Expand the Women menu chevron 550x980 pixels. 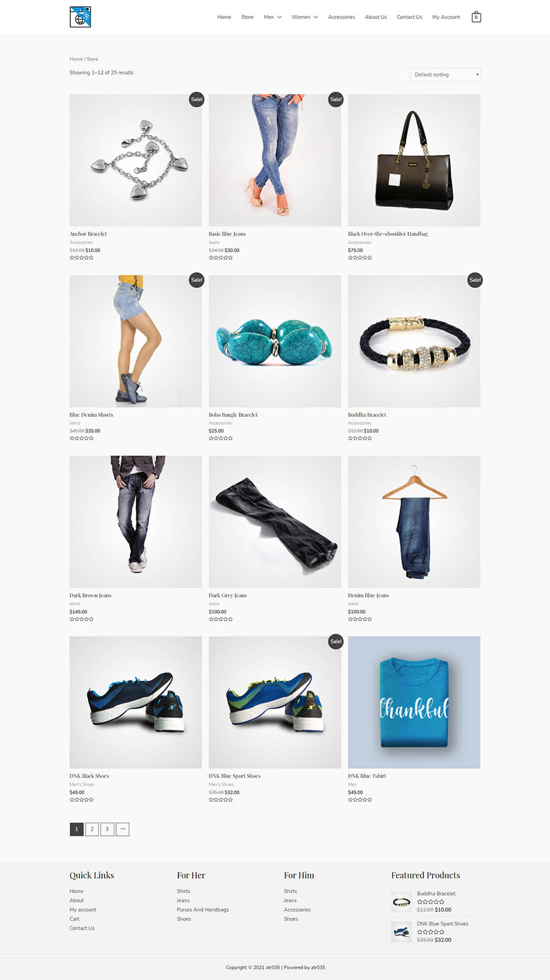point(315,17)
